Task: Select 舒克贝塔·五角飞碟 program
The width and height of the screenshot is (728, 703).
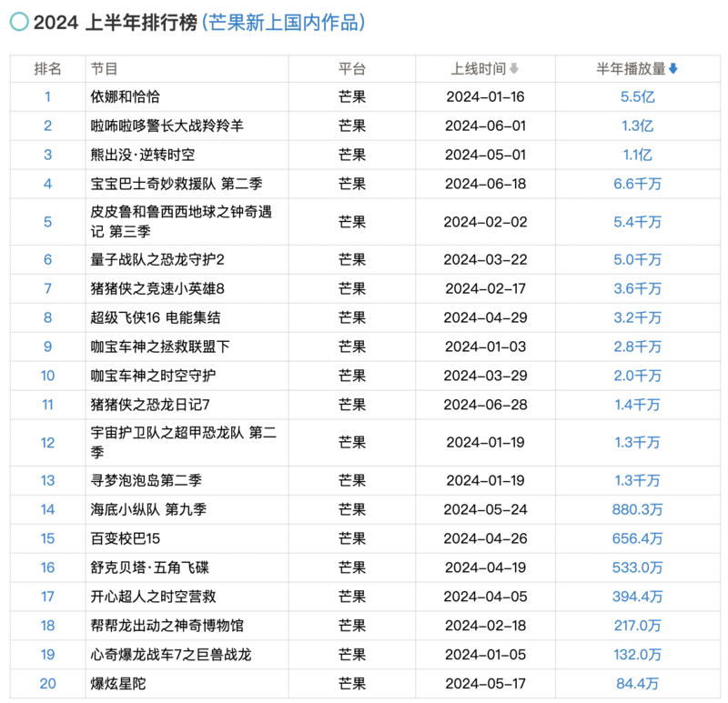Action: tap(149, 567)
